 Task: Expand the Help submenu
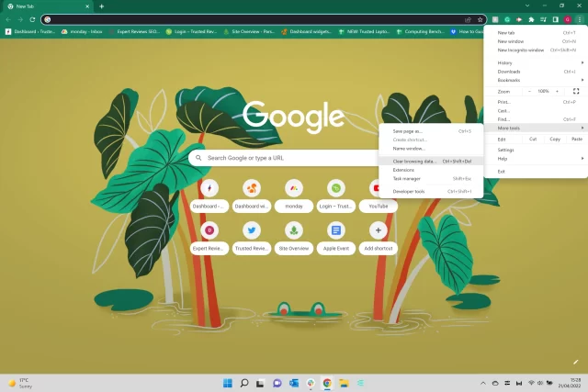coord(536,159)
